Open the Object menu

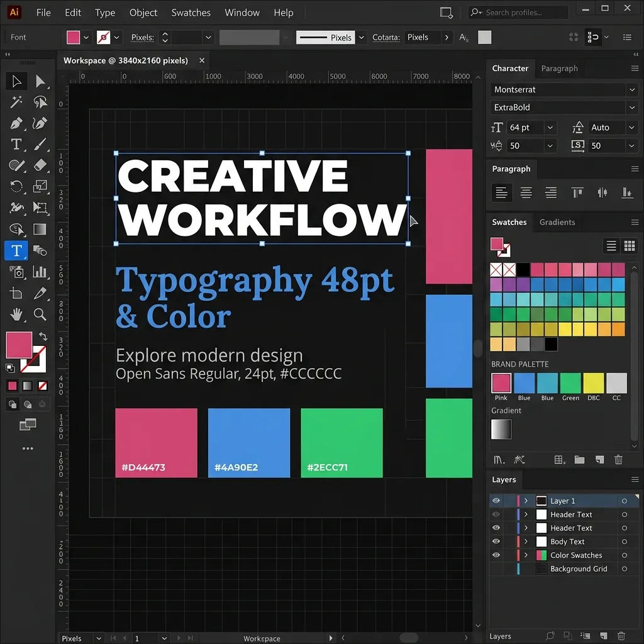pos(143,13)
